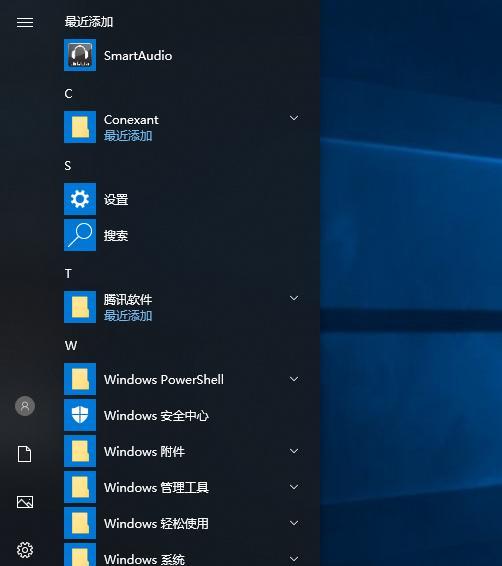
Task: Open Documents from the sidebar icon
Action: [25, 454]
